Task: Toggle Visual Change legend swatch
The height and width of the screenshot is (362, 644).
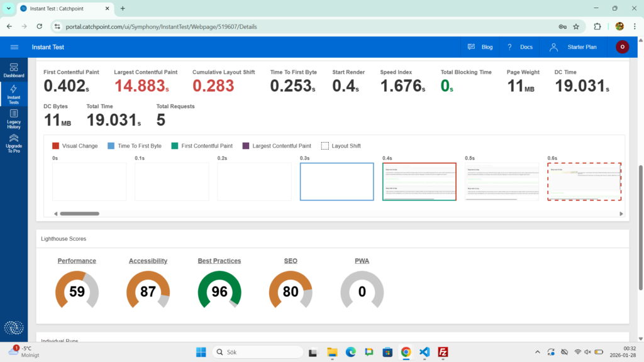Action: pyautogui.click(x=56, y=146)
